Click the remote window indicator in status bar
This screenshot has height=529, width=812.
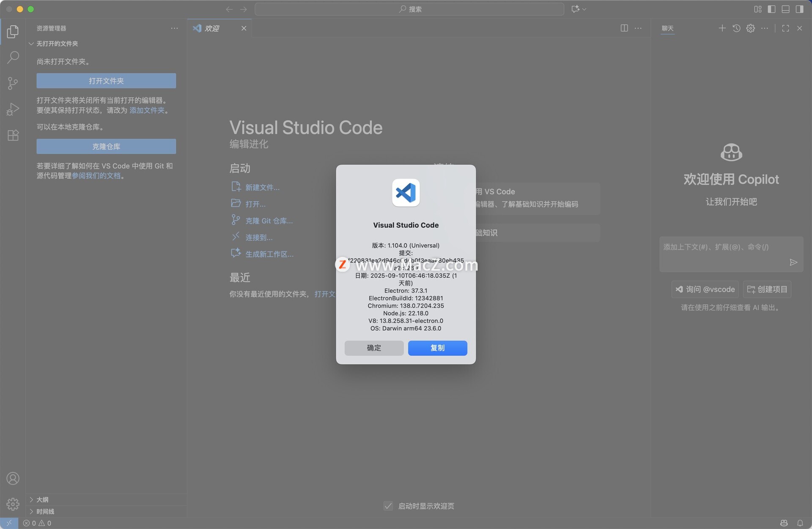(x=9, y=523)
